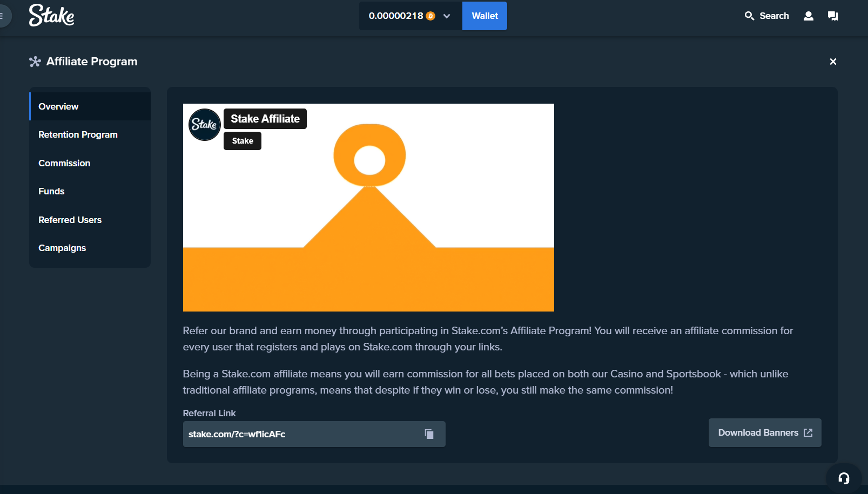Open the Campaigns tab

[62, 248]
